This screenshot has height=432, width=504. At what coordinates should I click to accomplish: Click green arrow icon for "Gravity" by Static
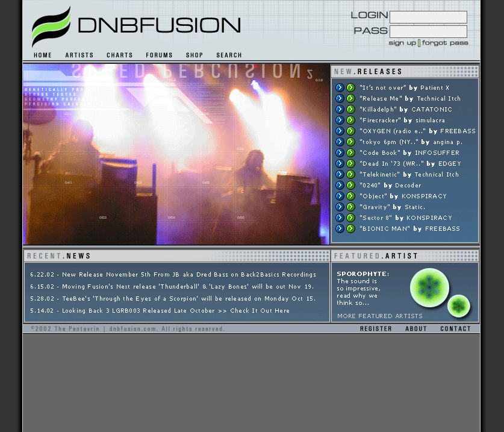point(350,207)
